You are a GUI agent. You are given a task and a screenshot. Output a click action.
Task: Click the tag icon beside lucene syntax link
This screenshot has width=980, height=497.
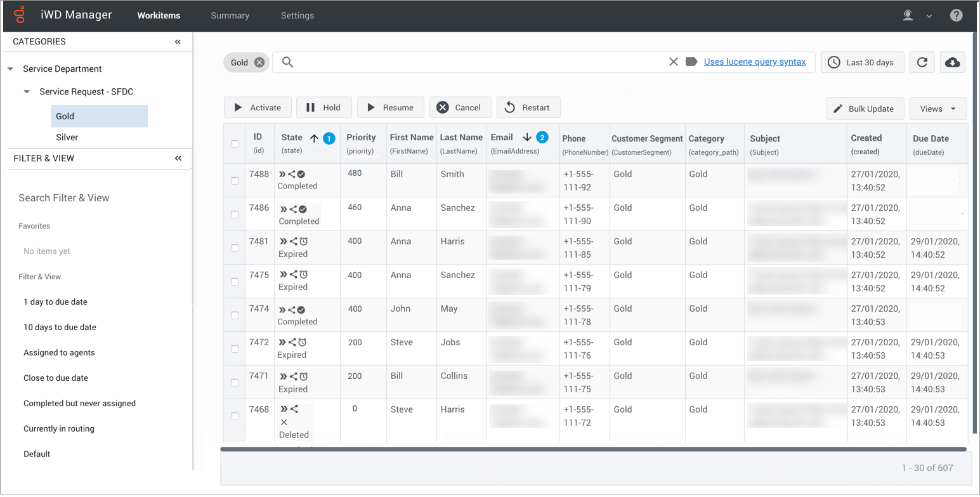[691, 62]
